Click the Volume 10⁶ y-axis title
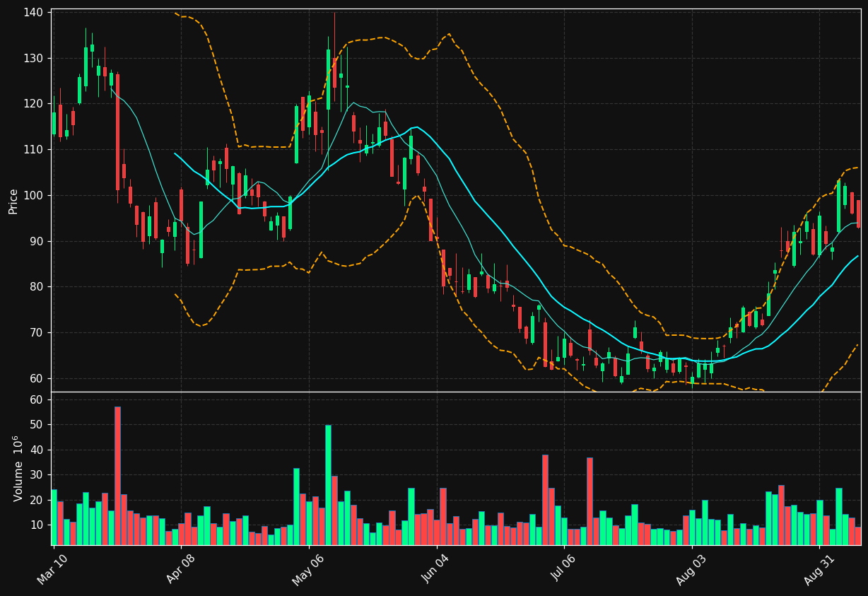 coord(18,468)
